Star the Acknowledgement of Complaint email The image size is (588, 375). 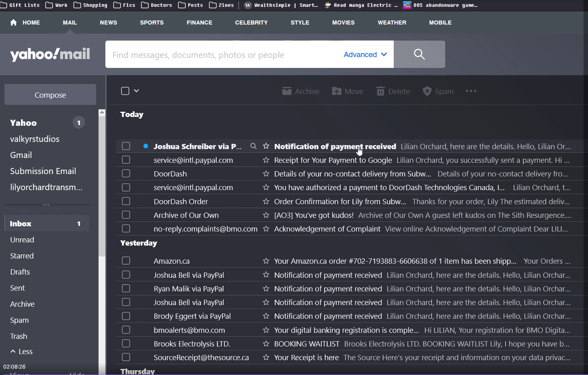266,229
